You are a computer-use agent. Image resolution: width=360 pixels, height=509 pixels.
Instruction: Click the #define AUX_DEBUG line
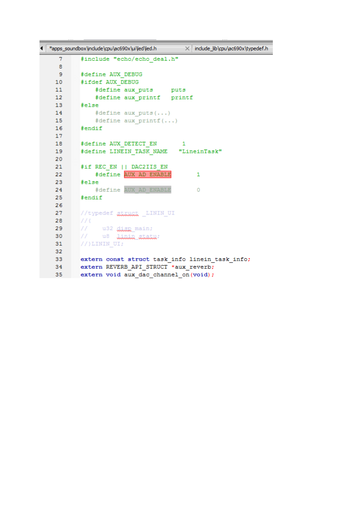click(111, 74)
